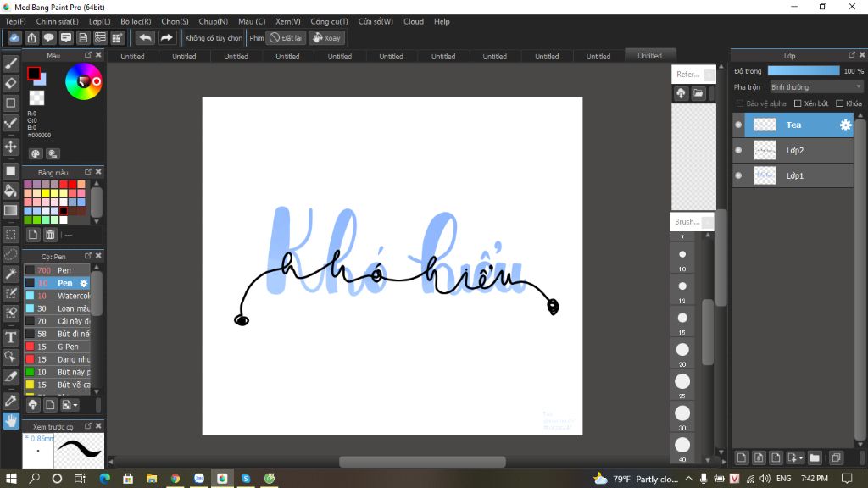Enable the Xén bớt checkbox
The width and height of the screenshot is (868, 488).
click(x=798, y=103)
